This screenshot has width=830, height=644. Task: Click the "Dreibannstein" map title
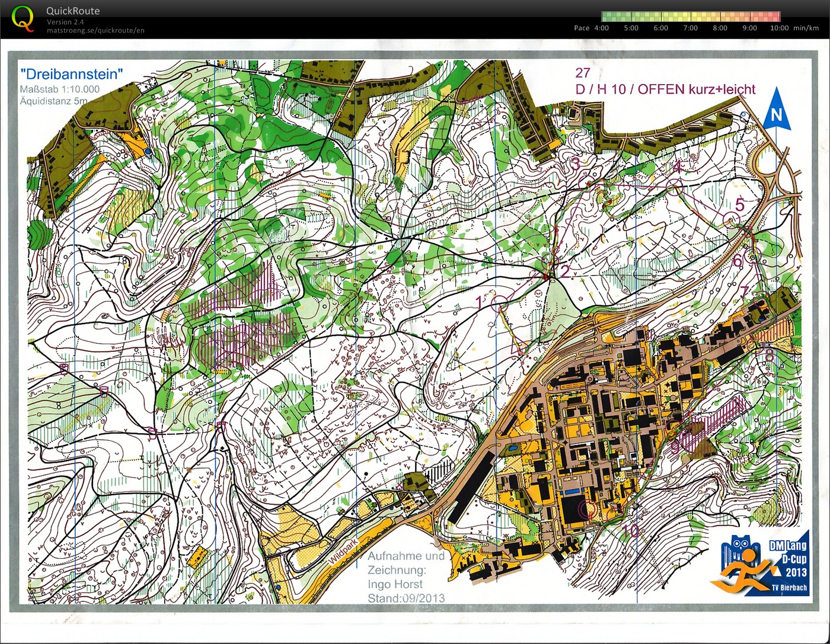coord(71,74)
